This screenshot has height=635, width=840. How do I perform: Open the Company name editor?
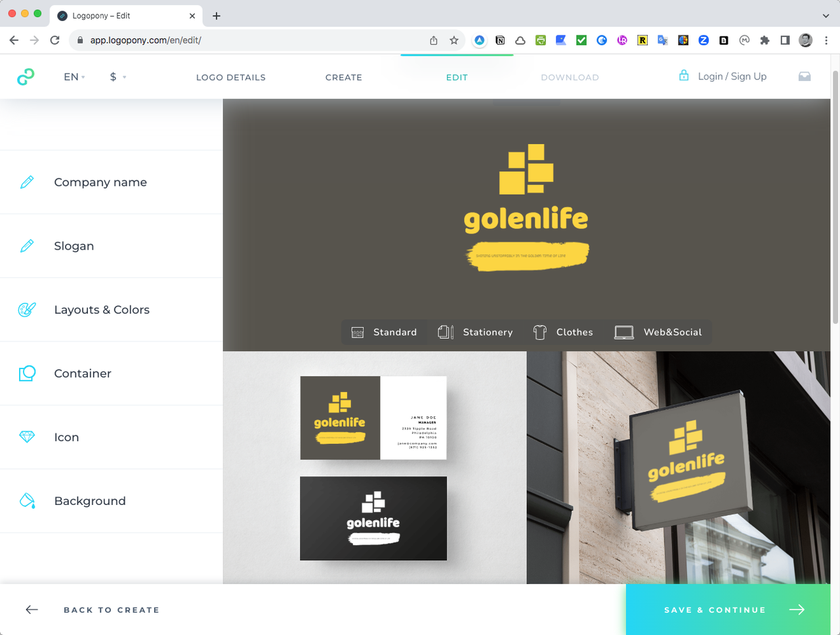point(112,182)
